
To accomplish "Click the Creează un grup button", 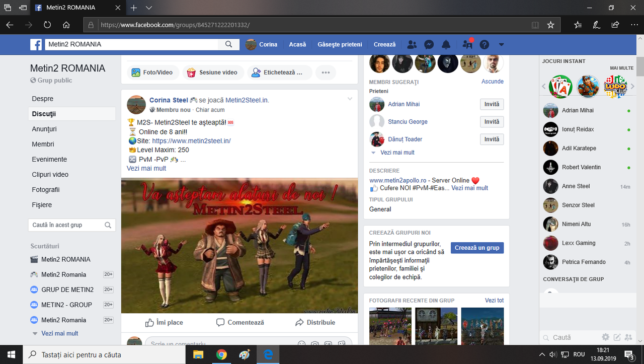I will (477, 248).
